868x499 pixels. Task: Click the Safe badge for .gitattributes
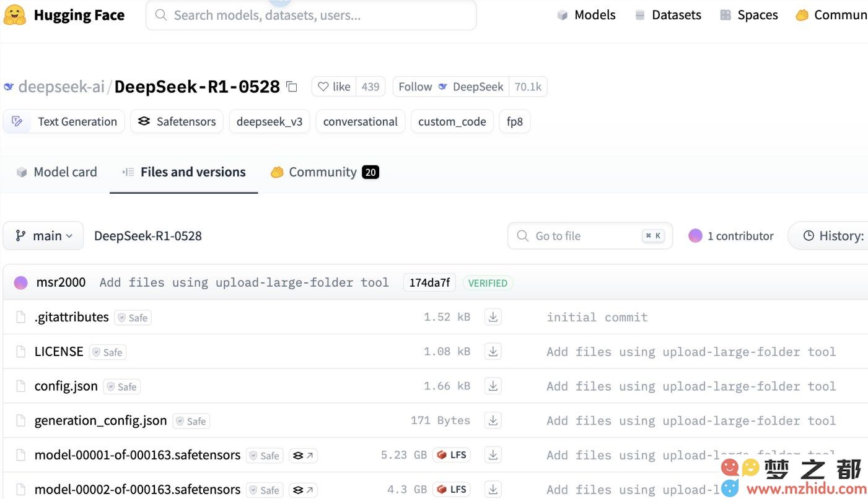133,318
